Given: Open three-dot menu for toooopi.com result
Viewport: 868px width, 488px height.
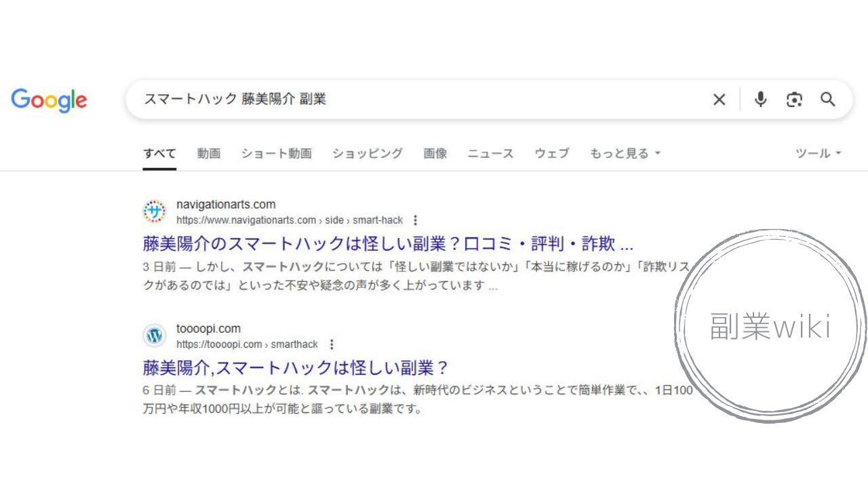Looking at the screenshot, I should 331,344.
